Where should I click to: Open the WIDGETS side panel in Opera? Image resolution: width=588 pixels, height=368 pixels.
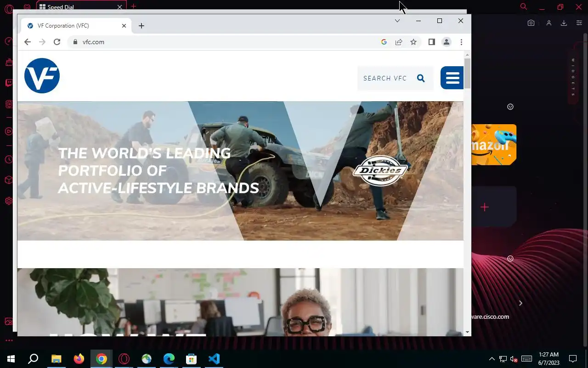(573, 77)
